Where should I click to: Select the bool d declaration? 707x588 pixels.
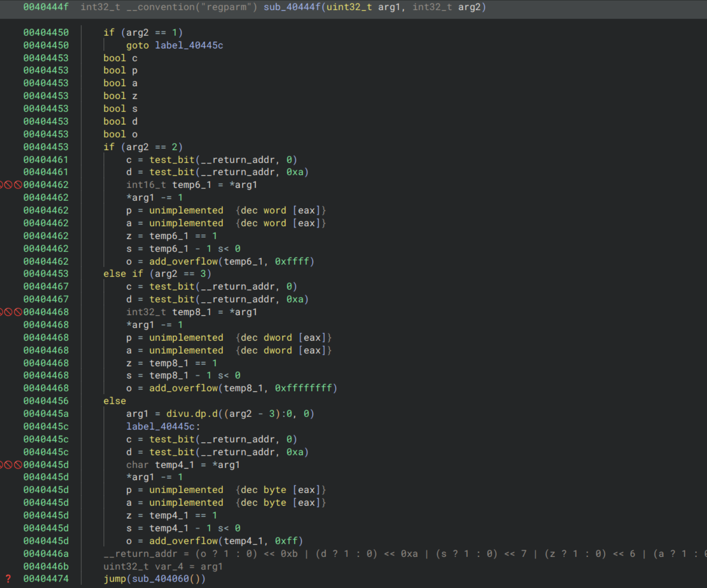coord(120,121)
